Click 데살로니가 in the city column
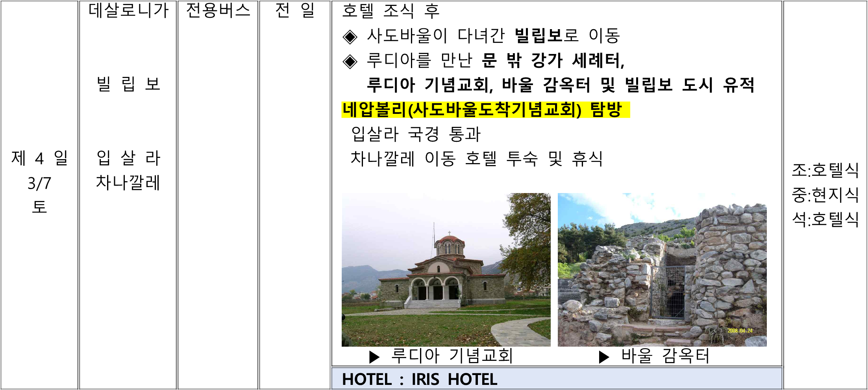 (128, 11)
